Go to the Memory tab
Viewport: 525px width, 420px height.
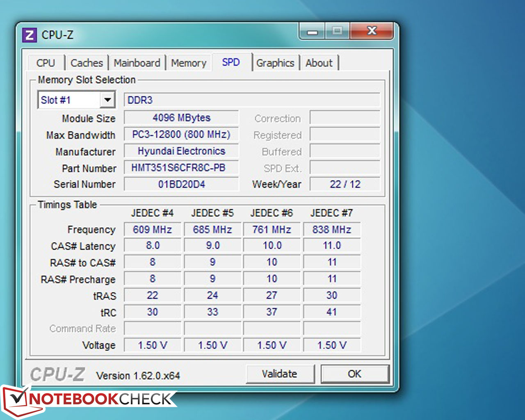189,63
